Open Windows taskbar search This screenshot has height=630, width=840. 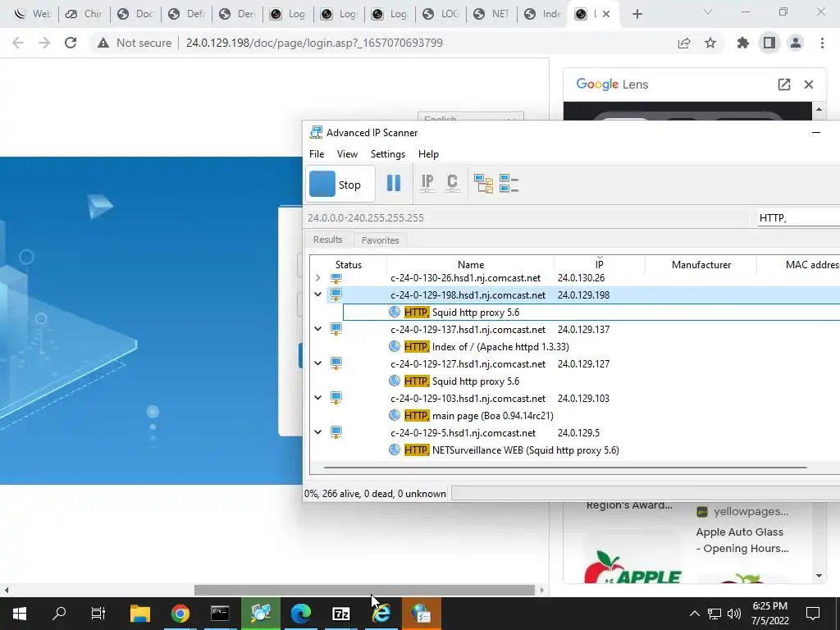[x=59, y=614]
